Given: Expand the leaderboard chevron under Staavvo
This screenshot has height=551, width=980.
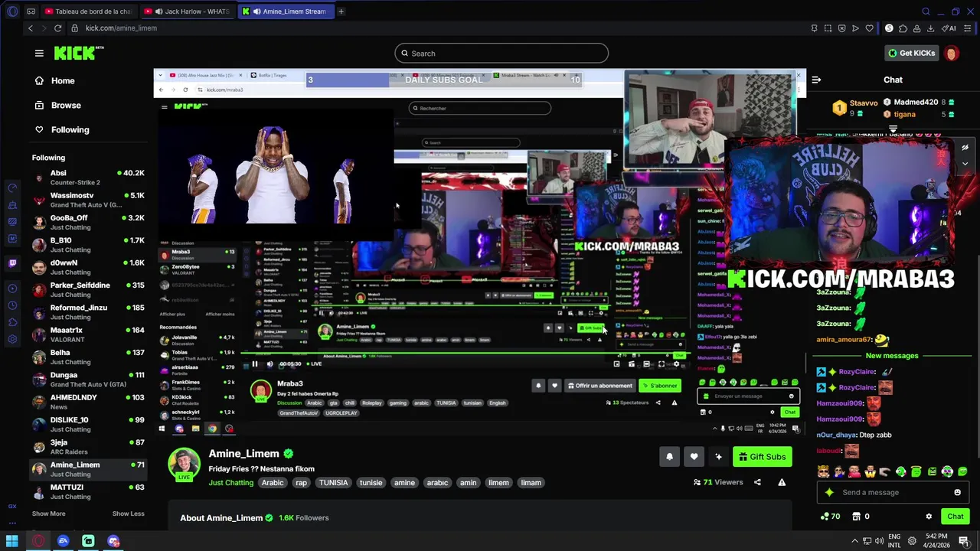Looking at the screenshot, I should click(893, 129).
